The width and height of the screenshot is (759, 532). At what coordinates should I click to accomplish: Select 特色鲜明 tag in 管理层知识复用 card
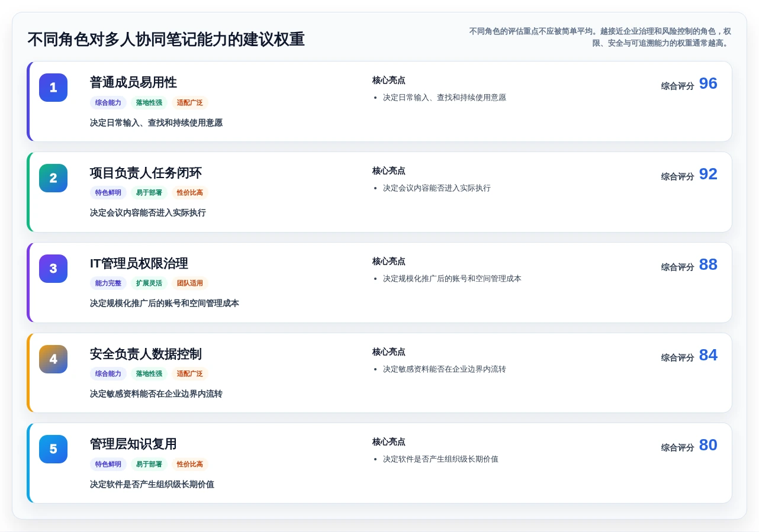coord(108,465)
